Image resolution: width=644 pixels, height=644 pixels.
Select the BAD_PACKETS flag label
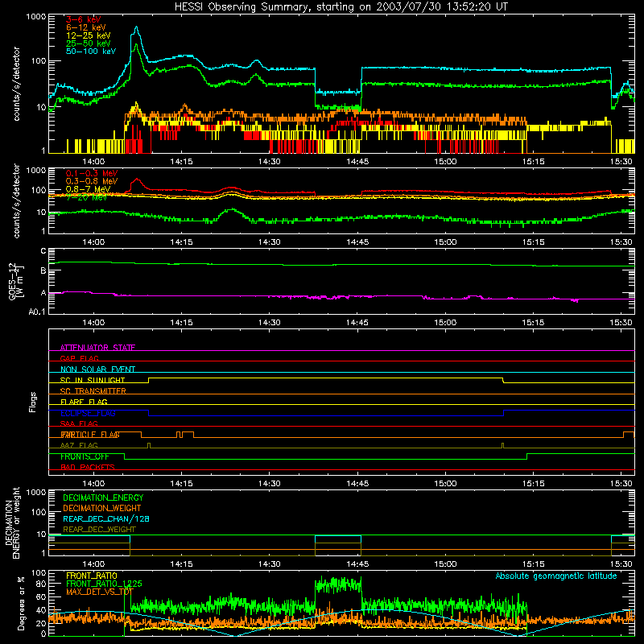click(88, 467)
